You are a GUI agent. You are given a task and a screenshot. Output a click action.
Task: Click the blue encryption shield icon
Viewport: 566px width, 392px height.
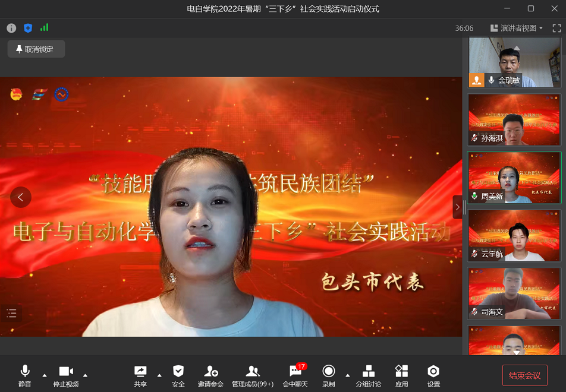[x=28, y=28]
